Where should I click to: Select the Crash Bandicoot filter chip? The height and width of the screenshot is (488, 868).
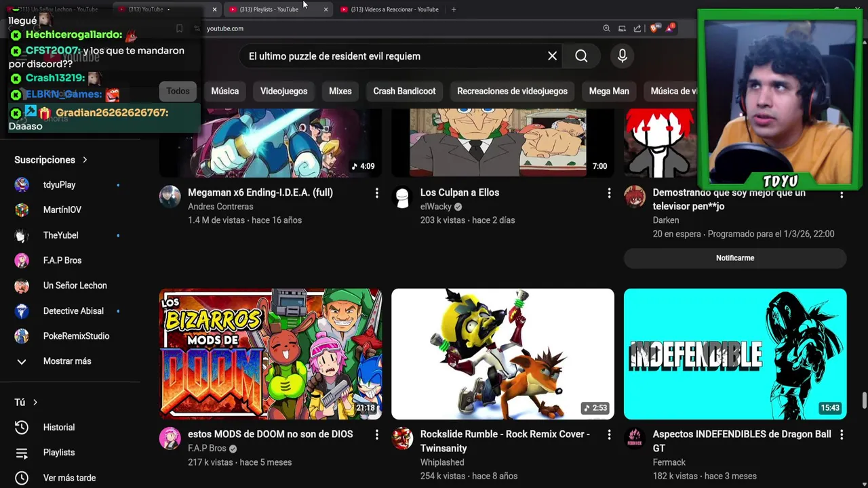pos(404,91)
